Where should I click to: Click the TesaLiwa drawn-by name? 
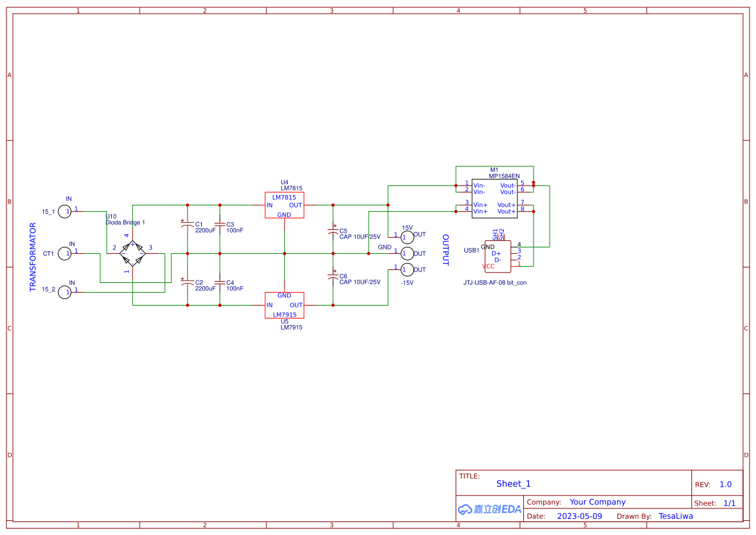tap(675, 516)
